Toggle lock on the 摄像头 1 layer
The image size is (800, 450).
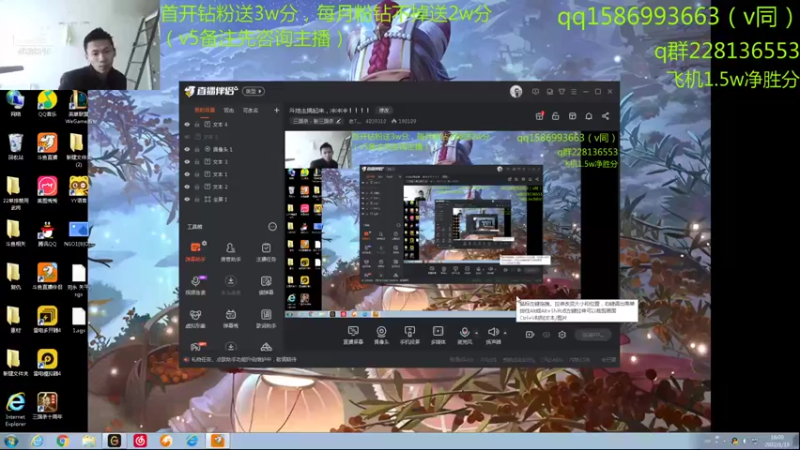coord(197,149)
